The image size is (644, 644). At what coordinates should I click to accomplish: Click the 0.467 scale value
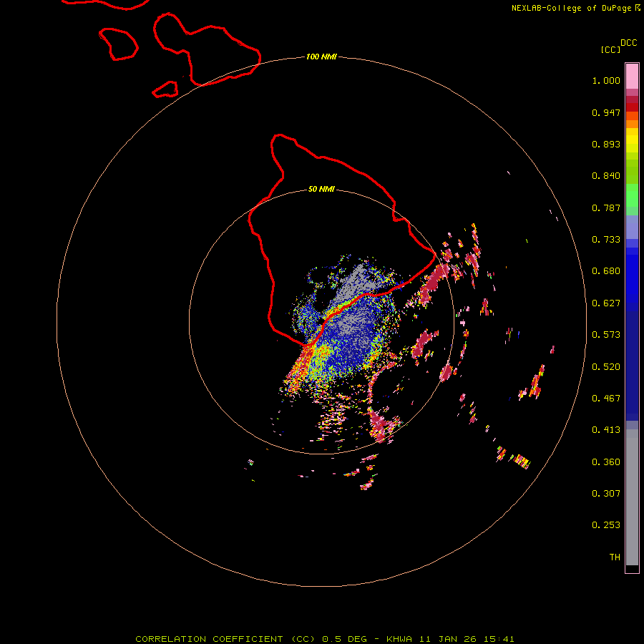pos(606,399)
